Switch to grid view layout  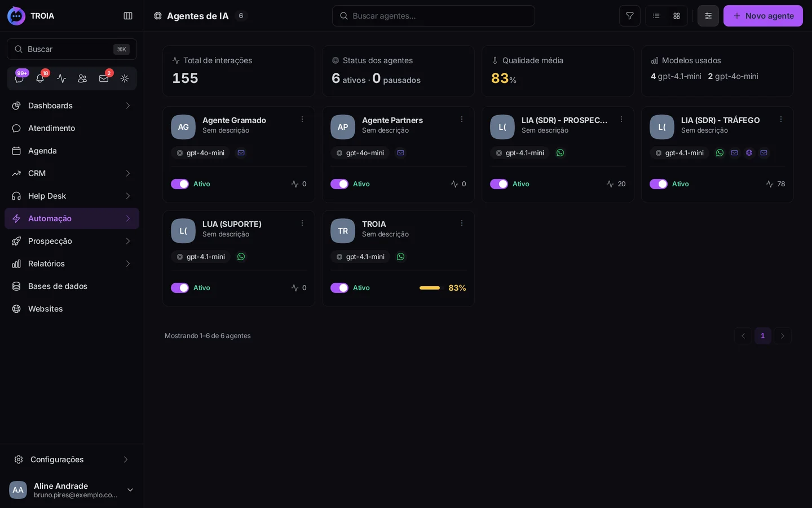677,16
